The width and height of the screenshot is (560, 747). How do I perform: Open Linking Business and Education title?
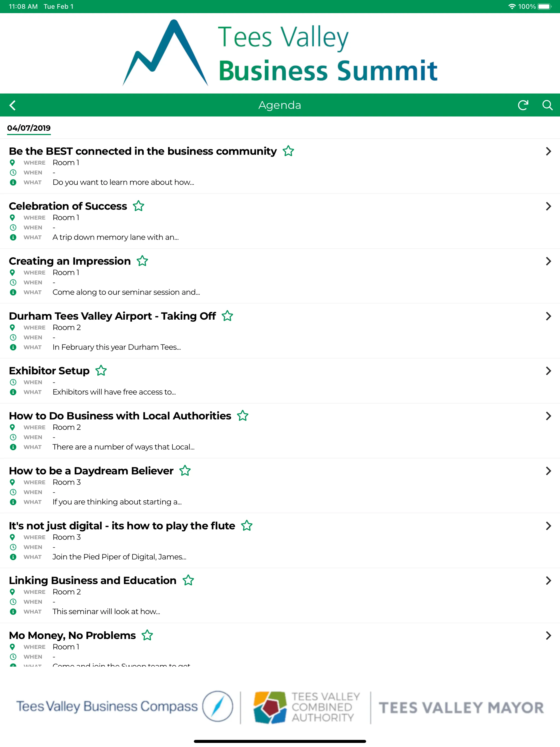pos(92,580)
